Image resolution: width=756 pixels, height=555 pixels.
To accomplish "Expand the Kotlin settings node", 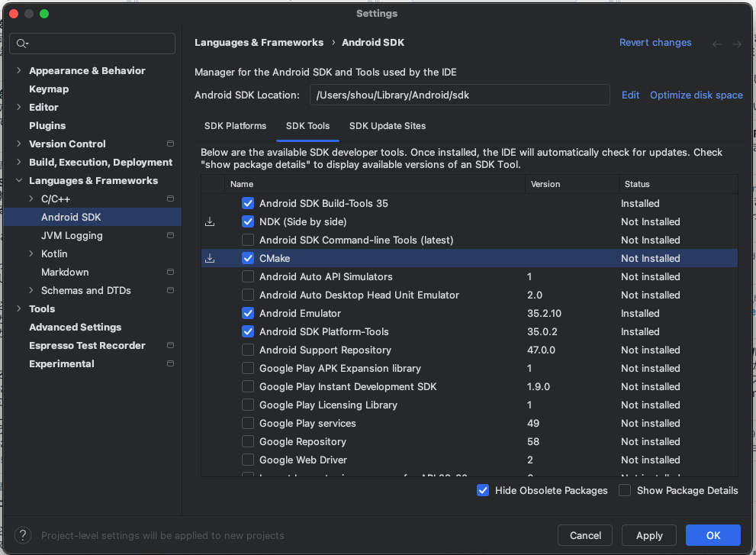I will (31, 254).
